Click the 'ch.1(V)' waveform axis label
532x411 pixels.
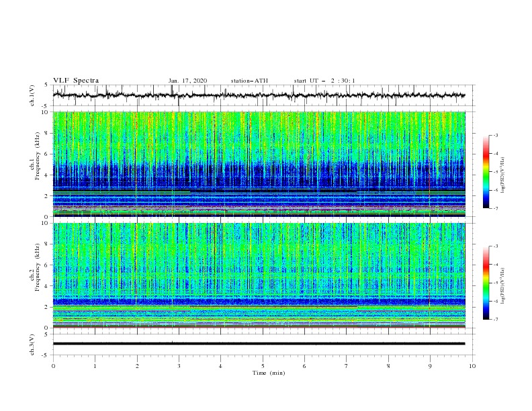(32, 95)
